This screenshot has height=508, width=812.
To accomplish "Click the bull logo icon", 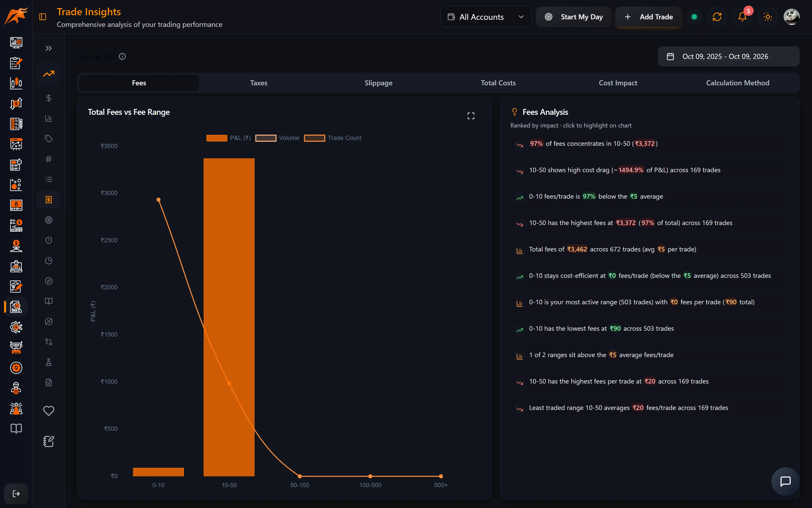I will (16, 16).
